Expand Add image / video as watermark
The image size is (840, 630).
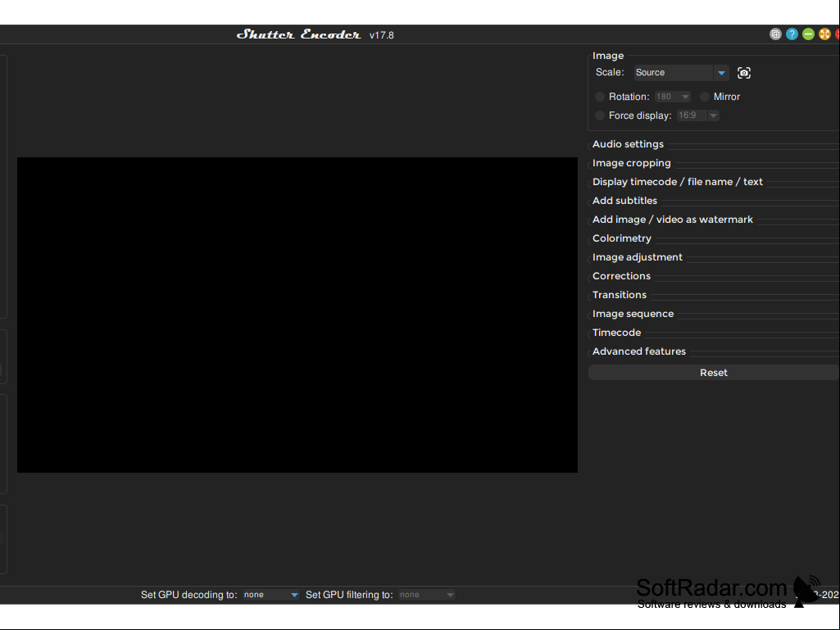point(672,219)
